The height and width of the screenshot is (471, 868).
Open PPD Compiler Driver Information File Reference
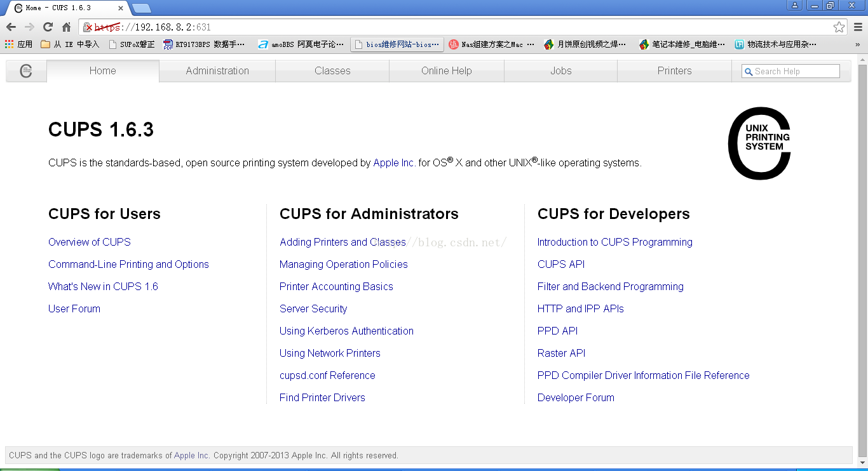click(x=644, y=375)
